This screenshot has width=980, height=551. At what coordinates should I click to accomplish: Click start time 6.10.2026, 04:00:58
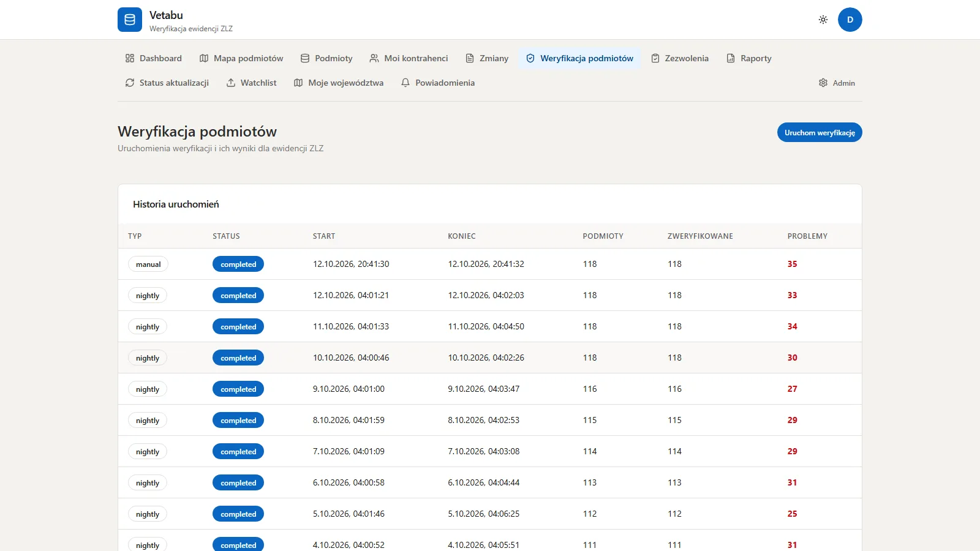click(x=349, y=482)
